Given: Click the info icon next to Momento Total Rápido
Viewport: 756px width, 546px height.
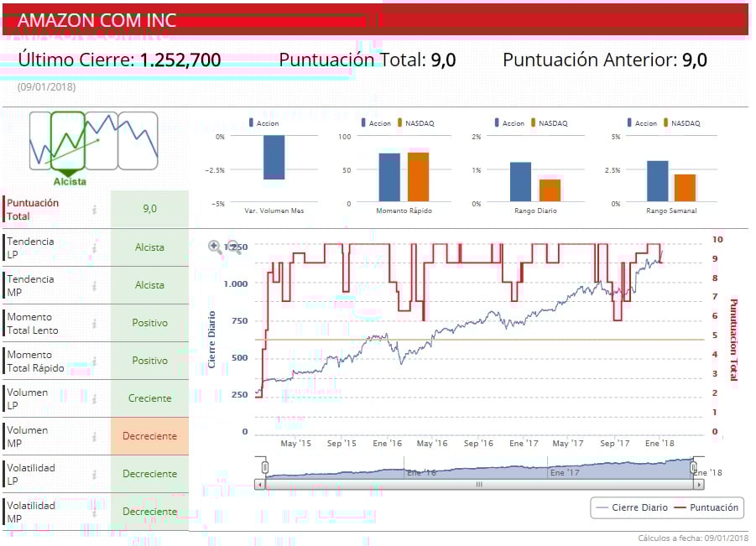Looking at the screenshot, I should point(95,361).
